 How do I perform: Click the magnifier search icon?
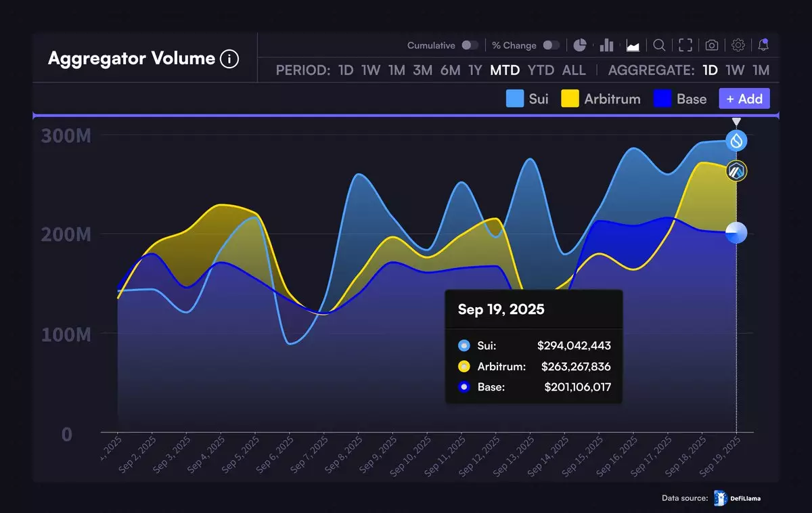658,45
